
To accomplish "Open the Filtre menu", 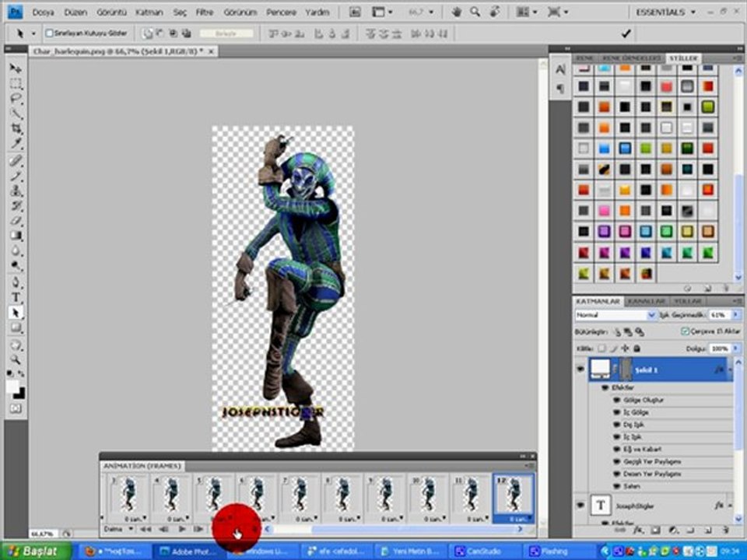I will 205,12.
